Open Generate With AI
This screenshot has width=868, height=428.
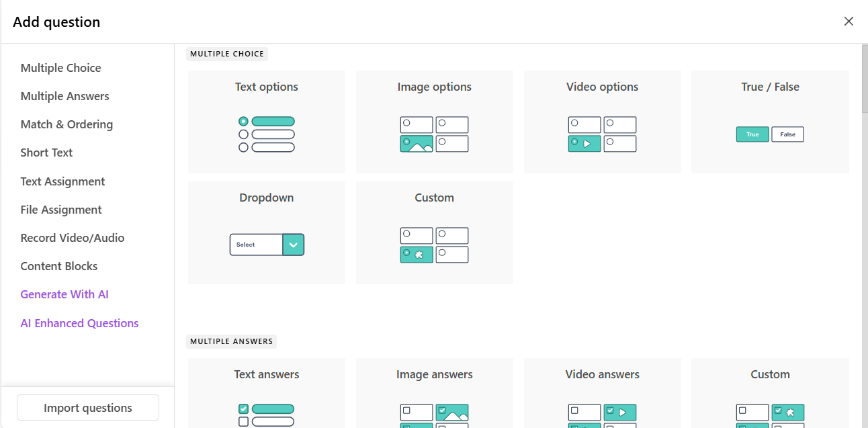(64, 294)
